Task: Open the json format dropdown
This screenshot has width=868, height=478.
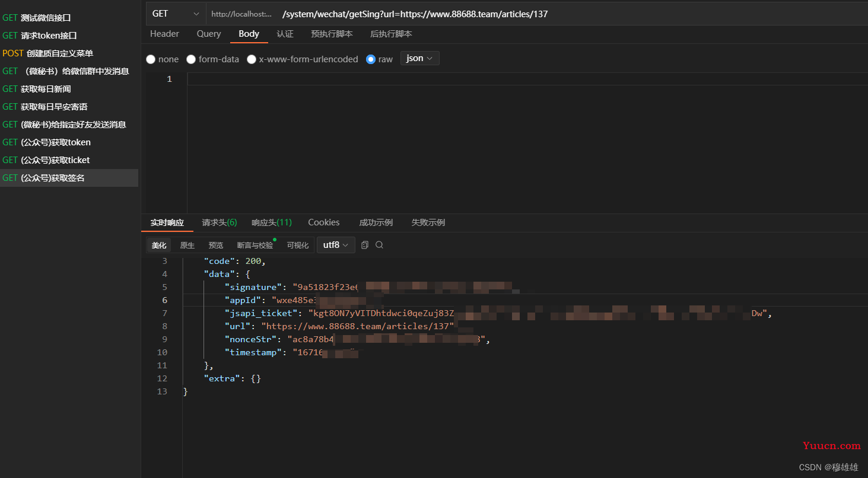Action: 420,58
